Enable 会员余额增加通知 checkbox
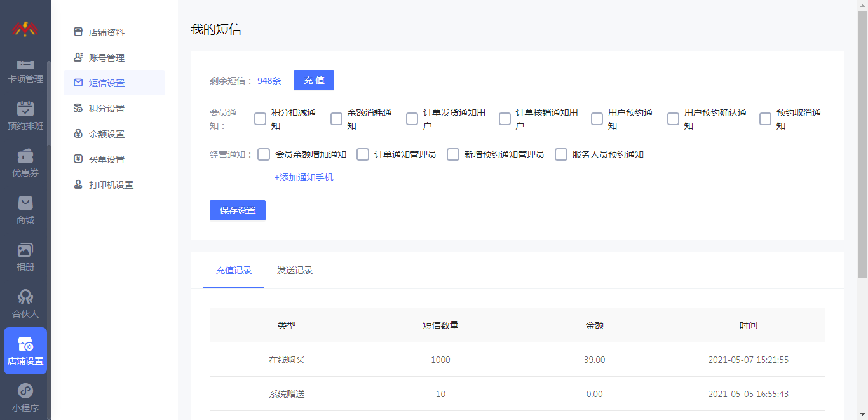The image size is (868, 420). 264,154
